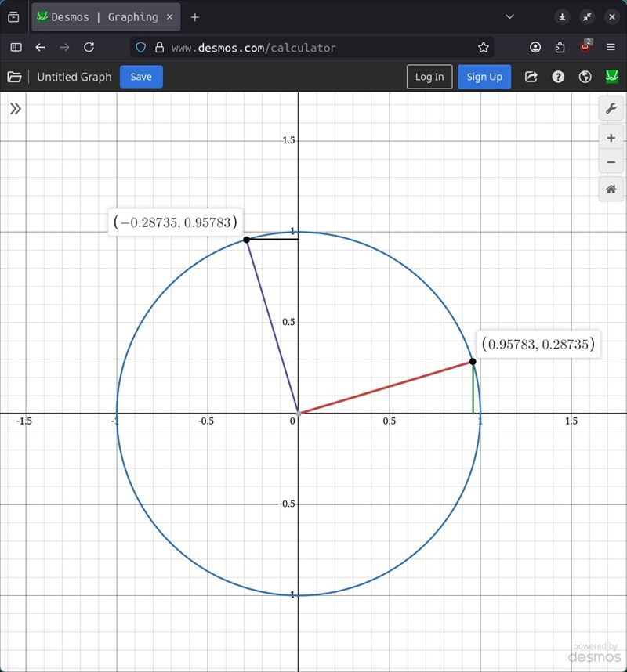Screen dimensions: 627x672
Task: Show the expression list panel
Action: tap(16, 109)
